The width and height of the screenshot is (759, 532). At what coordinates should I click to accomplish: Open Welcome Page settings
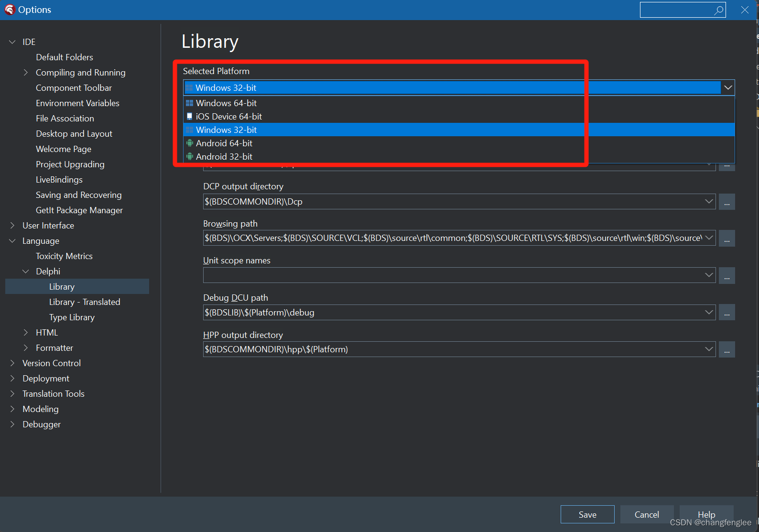coord(64,149)
